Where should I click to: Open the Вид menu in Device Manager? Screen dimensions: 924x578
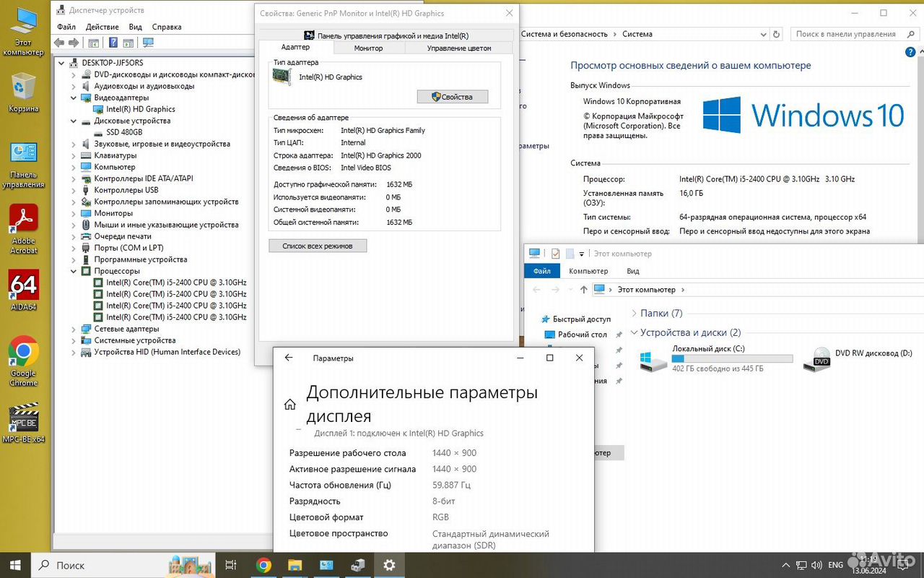(135, 27)
